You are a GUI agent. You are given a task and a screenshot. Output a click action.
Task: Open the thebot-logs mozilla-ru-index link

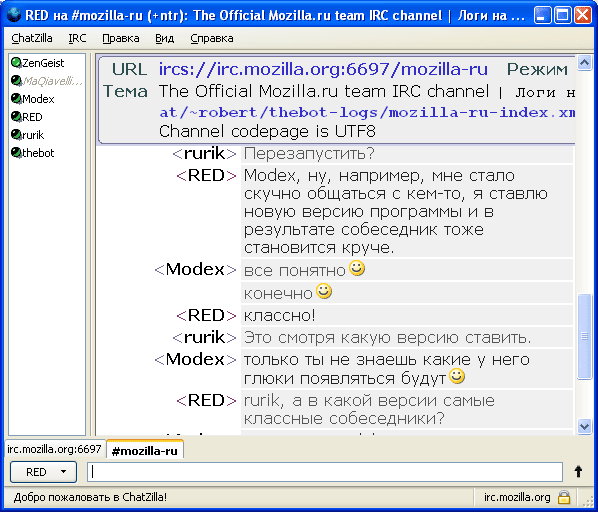coord(367,112)
